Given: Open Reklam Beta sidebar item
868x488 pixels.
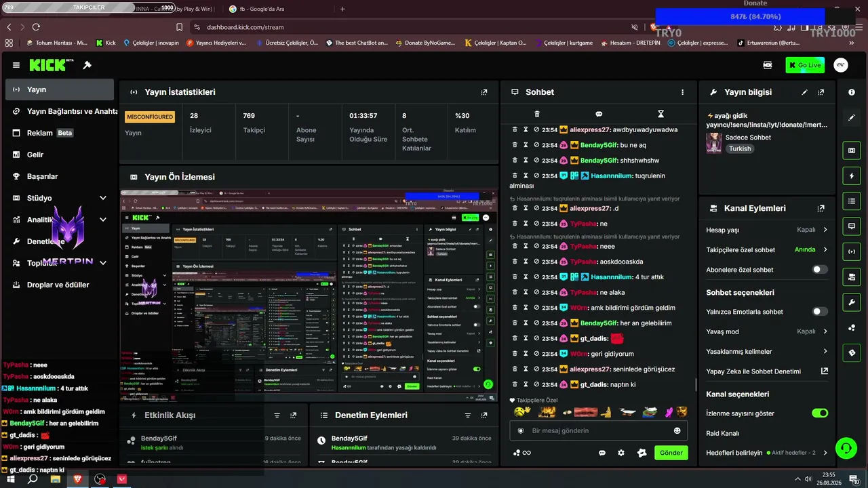Looking at the screenshot, I should (60, 133).
